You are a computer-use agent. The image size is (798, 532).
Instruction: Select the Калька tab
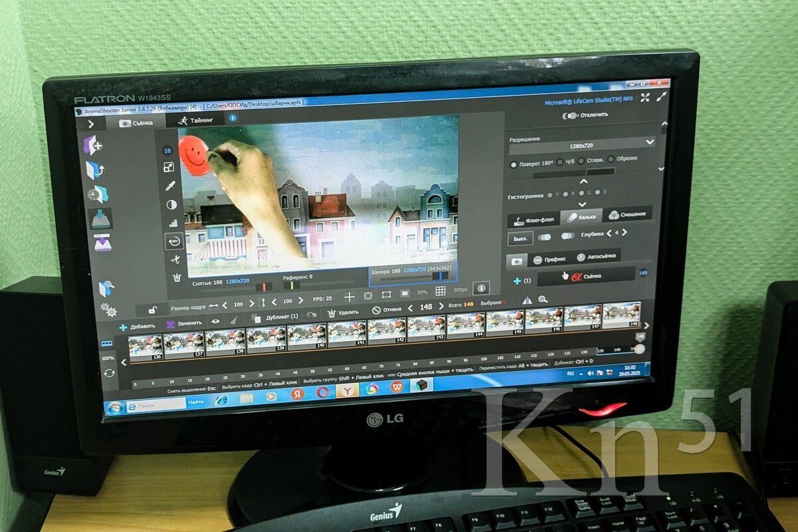pos(583,217)
